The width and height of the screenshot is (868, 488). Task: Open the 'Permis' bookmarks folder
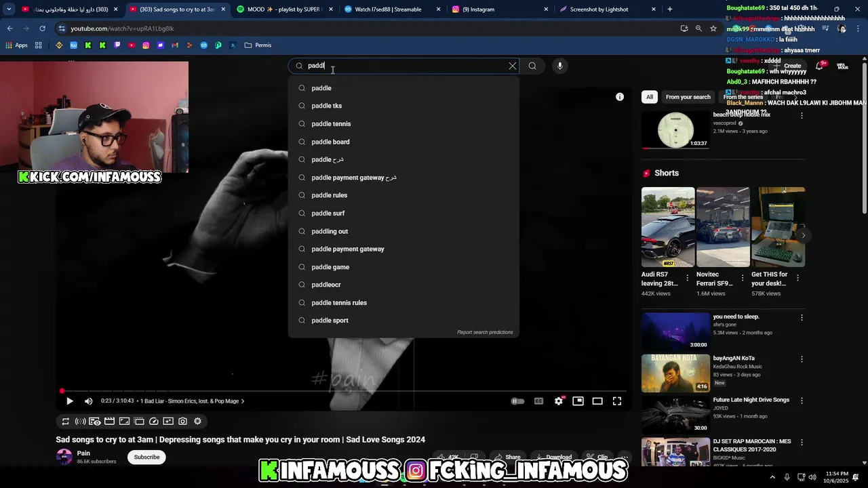(258, 45)
